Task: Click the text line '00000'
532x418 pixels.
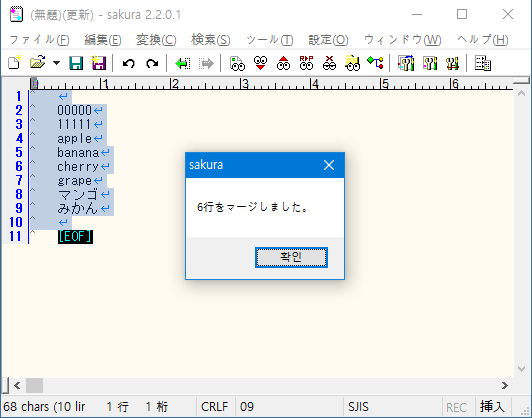Action: coord(74,111)
